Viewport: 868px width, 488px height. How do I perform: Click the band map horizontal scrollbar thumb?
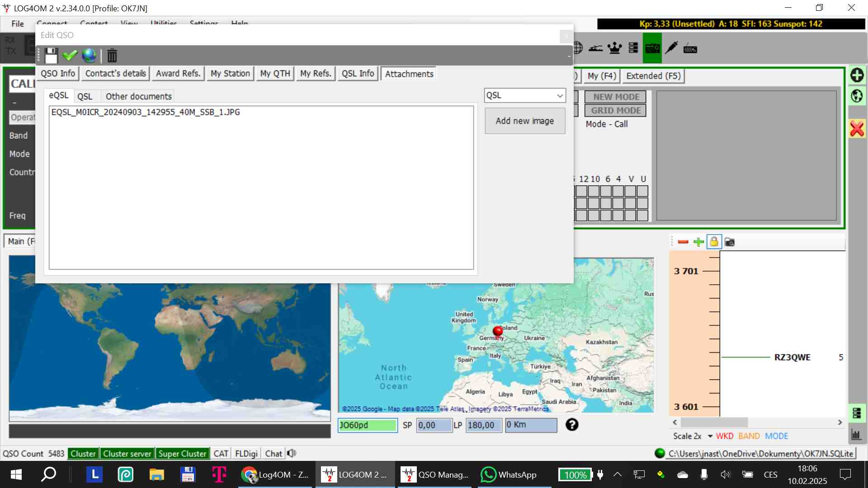click(714, 422)
